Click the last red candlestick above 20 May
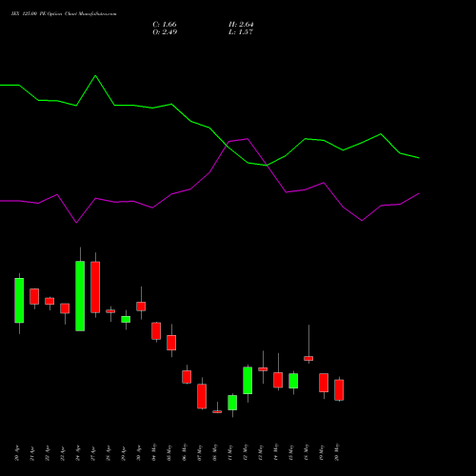This screenshot has width=476, height=476. [339, 390]
